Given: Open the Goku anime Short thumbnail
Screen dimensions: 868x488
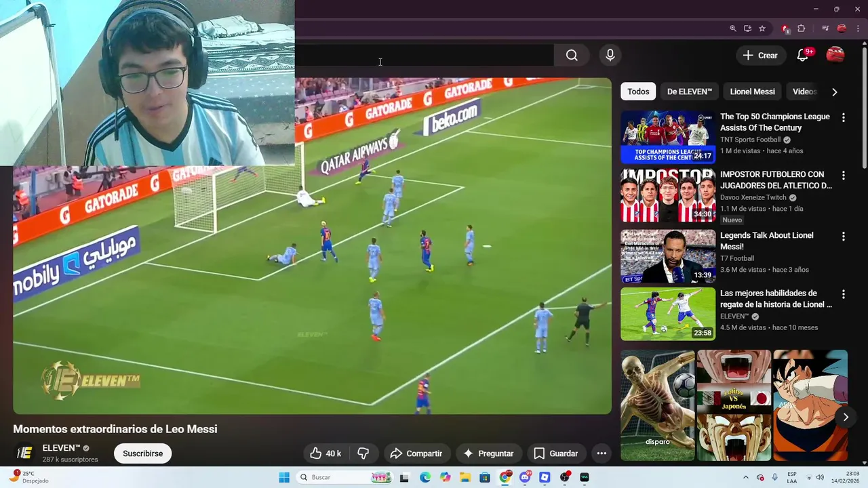Looking at the screenshot, I should pos(810,405).
